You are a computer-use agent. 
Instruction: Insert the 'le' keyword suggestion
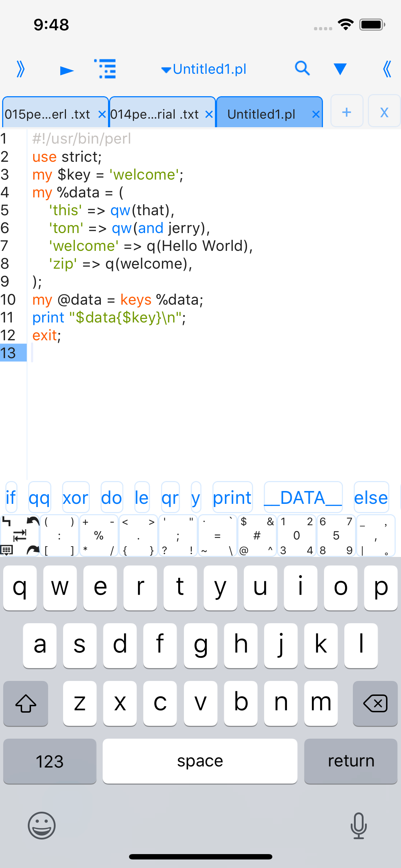tap(142, 497)
